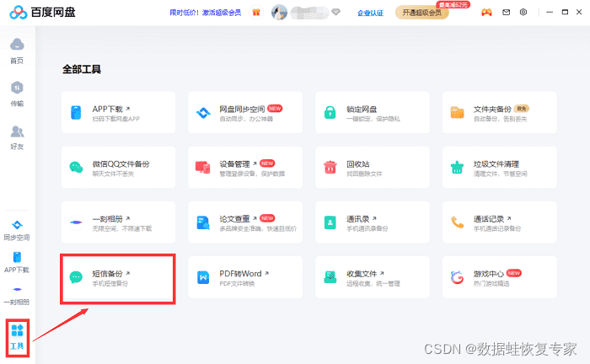The image size is (590, 364).
Task: Click the 论文查重 title text
Action: [235, 219]
